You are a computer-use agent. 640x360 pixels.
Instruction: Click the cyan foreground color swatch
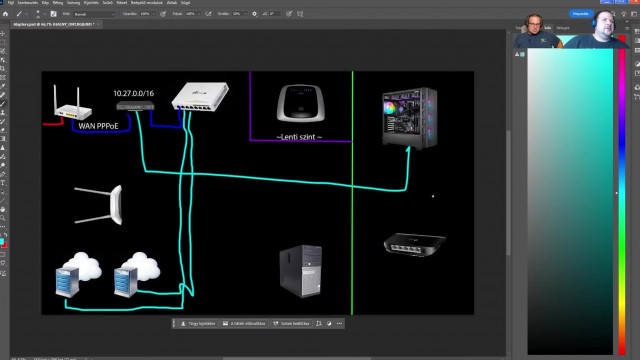coord(2,242)
